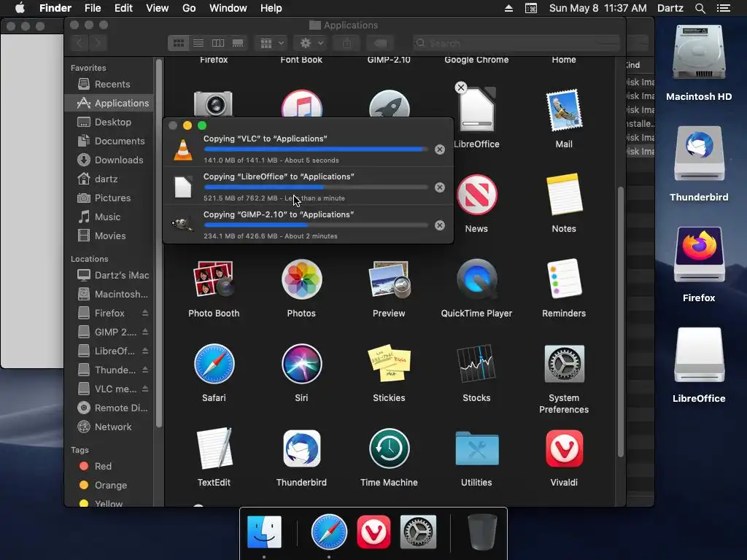
Task: Open the Photo Booth app icon
Action: pyautogui.click(x=214, y=279)
